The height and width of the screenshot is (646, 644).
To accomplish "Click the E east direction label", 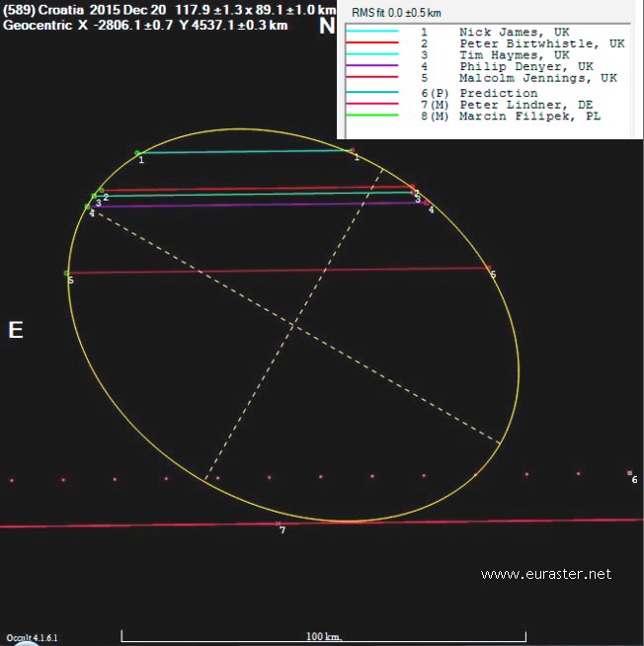I will [x=15, y=330].
